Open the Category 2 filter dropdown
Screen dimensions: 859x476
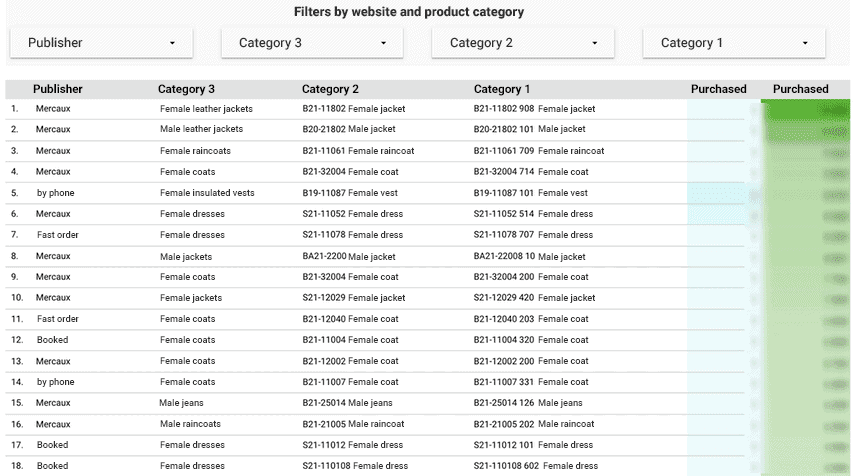(523, 43)
